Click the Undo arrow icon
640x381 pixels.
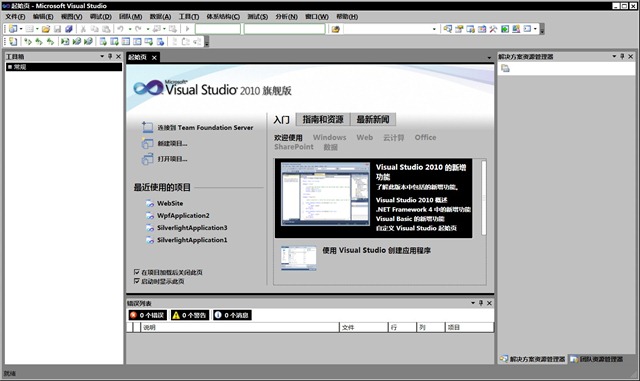tap(121, 29)
